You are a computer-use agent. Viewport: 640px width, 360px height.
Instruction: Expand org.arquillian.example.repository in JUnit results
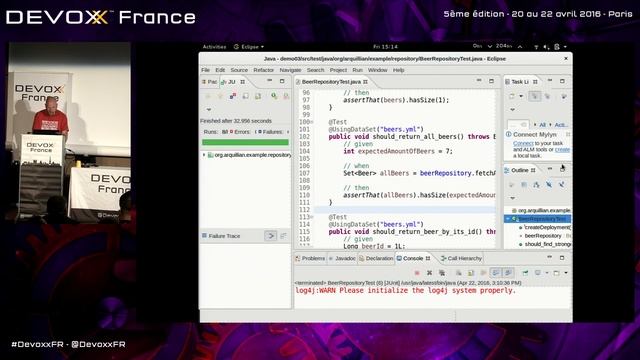[x=204, y=155]
